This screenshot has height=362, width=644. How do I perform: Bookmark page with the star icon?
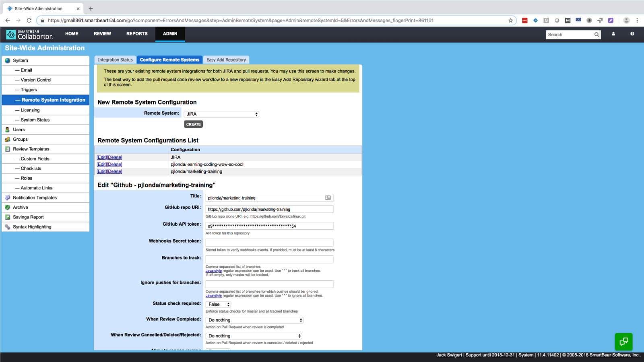click(510, 21)
